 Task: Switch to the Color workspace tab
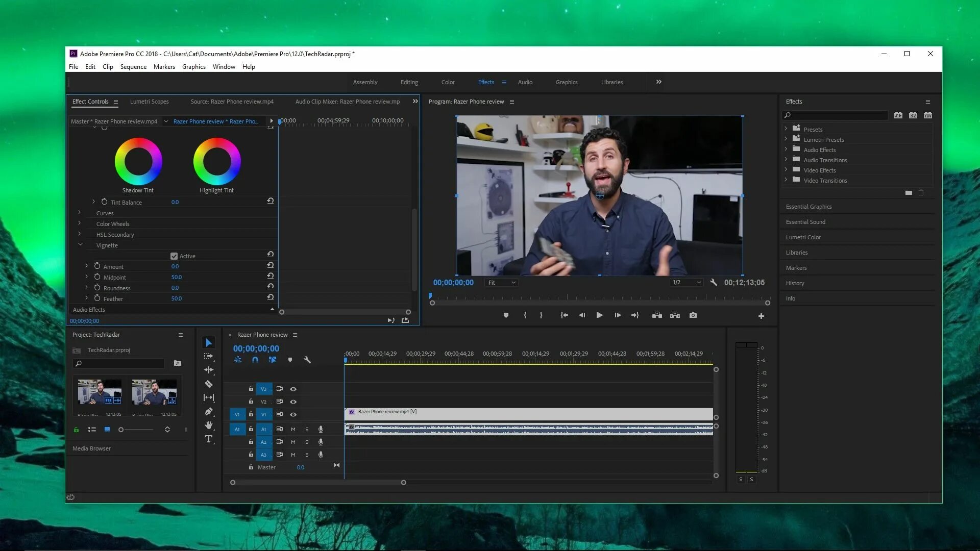pyautogui.click(x=448, y=82)
